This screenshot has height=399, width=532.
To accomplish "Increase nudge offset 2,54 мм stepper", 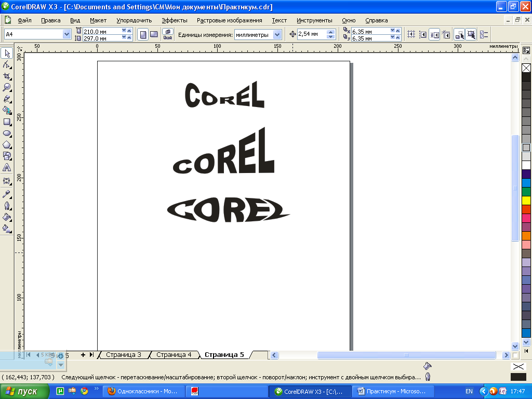I will (331, 32).
